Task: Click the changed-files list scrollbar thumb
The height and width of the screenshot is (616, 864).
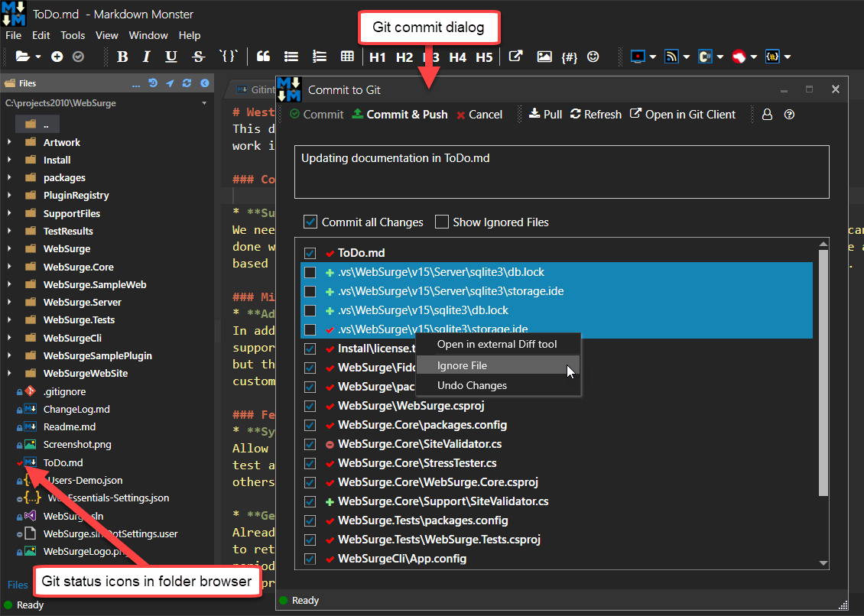Action: (x=823, y=373)
